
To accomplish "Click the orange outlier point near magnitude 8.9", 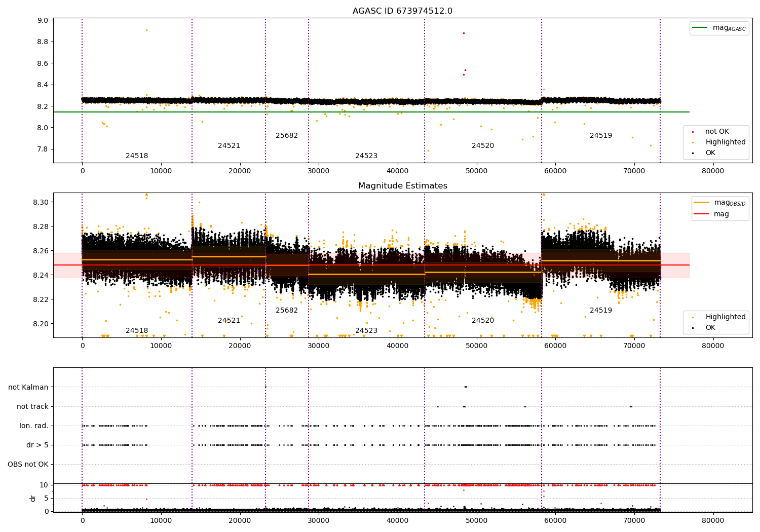I will pos(146,30).
